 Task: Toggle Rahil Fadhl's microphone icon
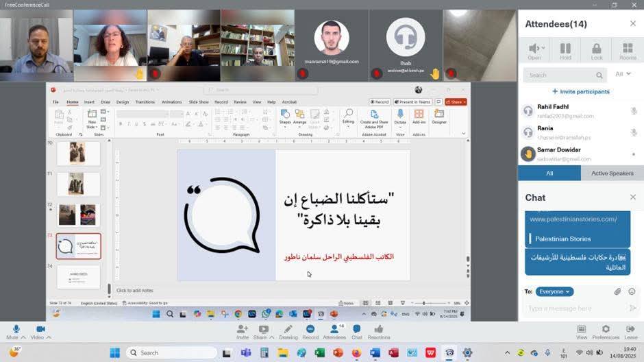[634, 111]
